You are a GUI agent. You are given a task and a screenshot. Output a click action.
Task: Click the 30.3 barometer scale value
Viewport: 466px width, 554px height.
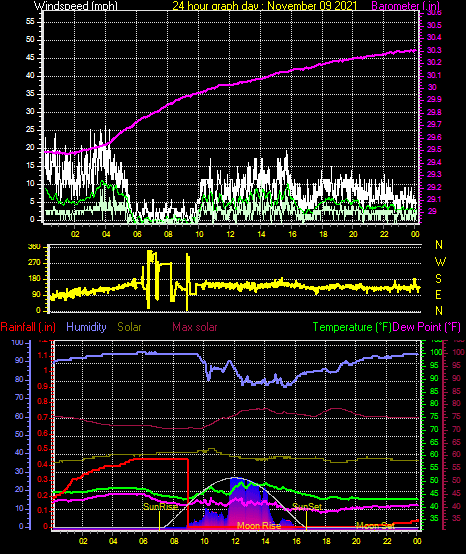point(434,50)
